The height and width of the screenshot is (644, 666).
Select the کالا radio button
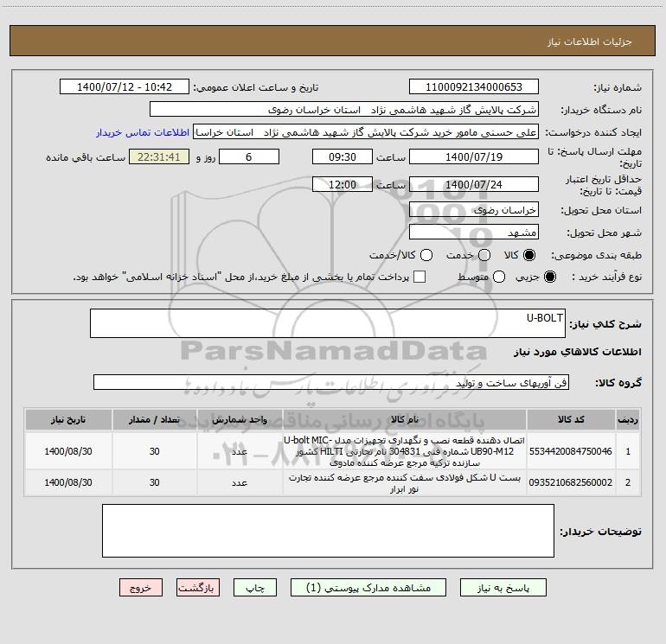pos(529,255)
